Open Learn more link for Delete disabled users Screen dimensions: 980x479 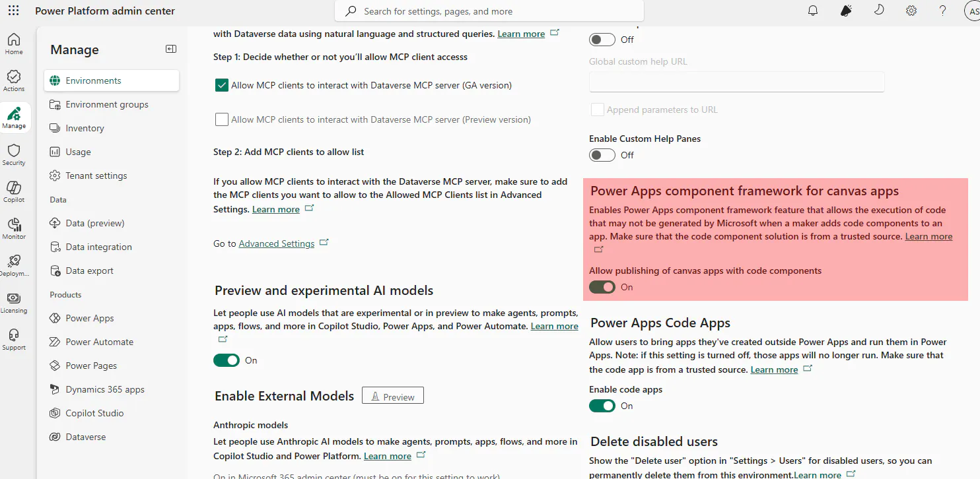coord(818,475)
